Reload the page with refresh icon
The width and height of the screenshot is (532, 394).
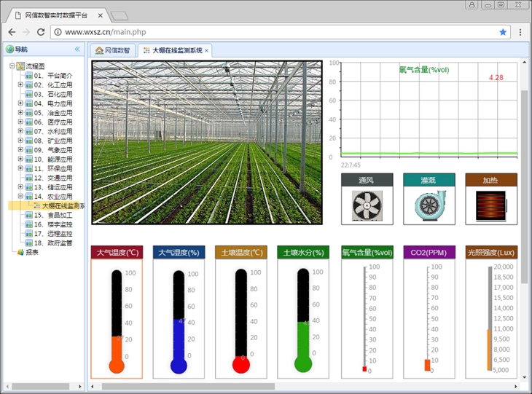pos(41,32)
